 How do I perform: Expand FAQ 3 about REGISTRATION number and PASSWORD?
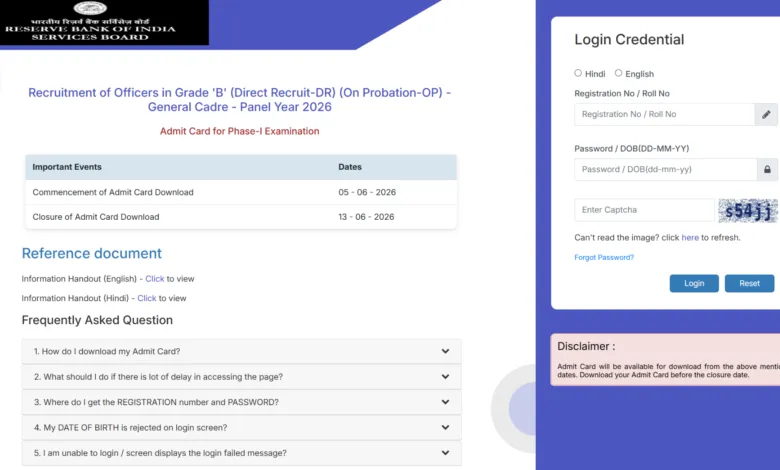(x=241, y=402)
